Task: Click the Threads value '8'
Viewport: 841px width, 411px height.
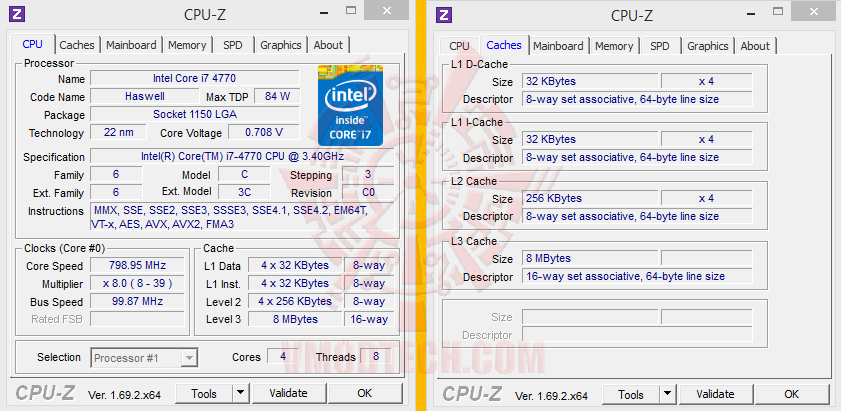Action: coord(376,356)
